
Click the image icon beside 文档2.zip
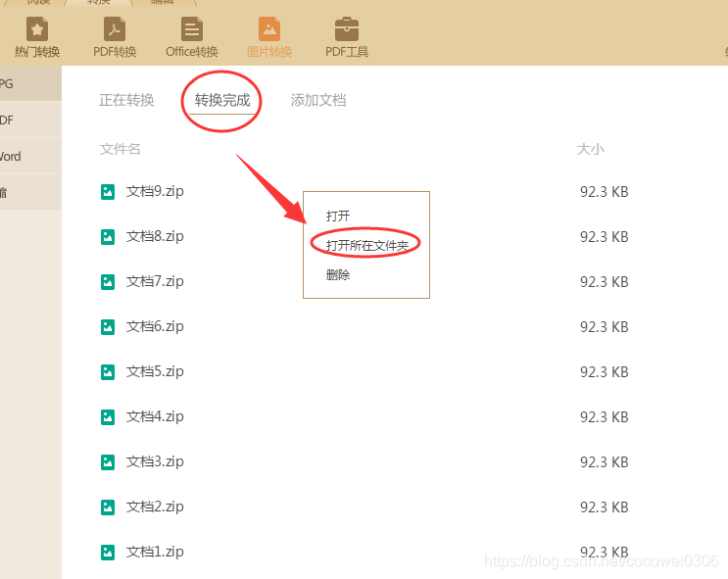(108, 507)
